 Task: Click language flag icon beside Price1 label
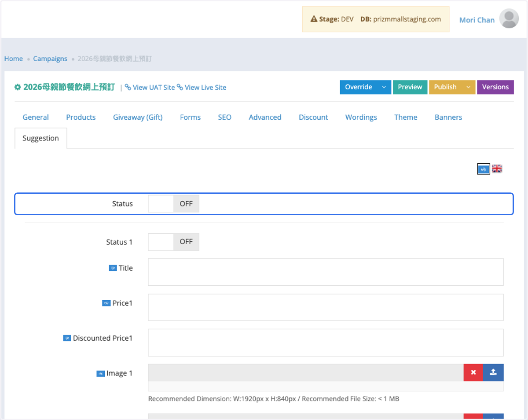pyautogui.click(x=106, y=303)
